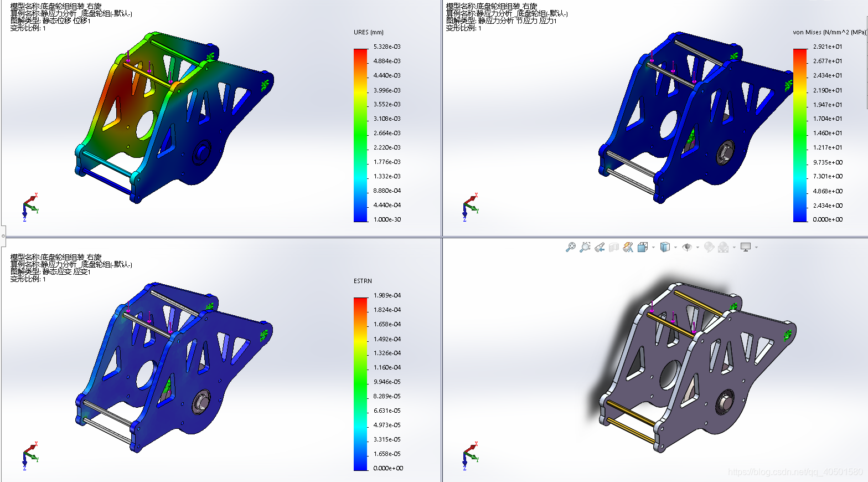Click the Hide/Show Items eye icon
This screenshot has height=482, width=868.
(687, 247)
